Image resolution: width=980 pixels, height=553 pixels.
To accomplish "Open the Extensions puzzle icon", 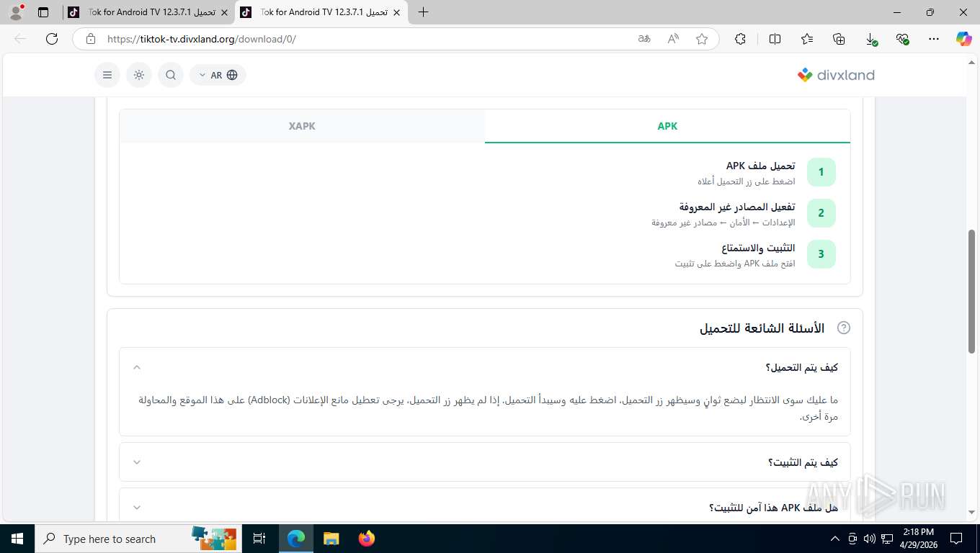I will pos(740,39).
